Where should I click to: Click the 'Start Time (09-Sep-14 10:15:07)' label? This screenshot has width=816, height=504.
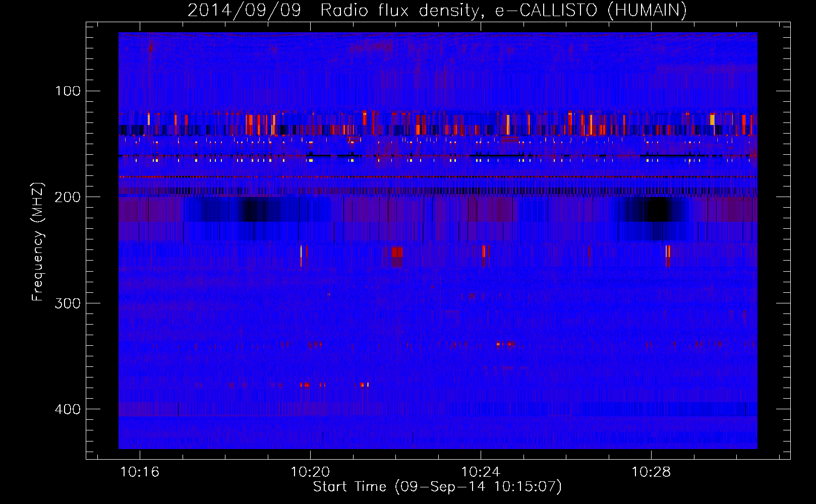pyautogui.click(x=437, y=487)
